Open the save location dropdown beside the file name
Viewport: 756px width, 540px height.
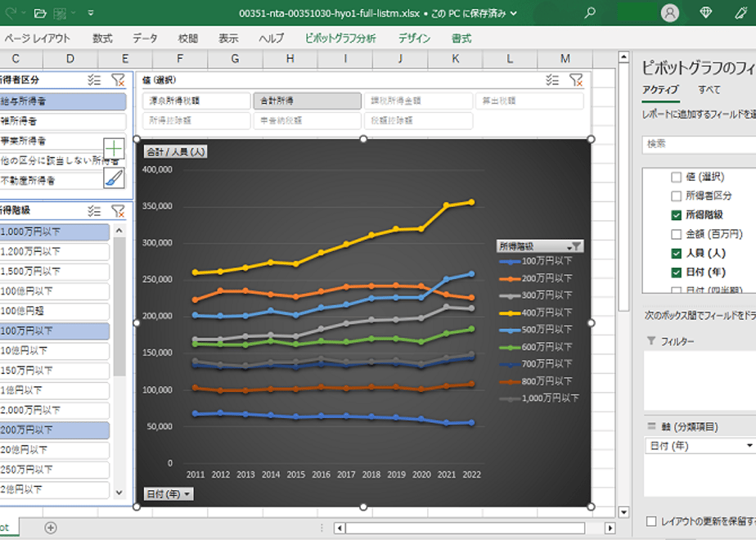[514, 13]
